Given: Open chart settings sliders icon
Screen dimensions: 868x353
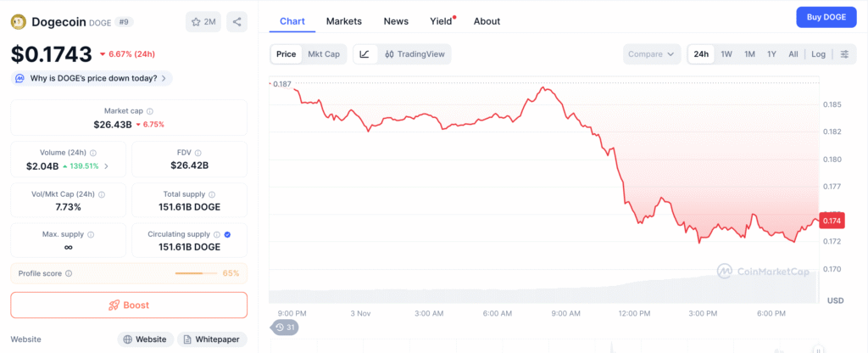Looking at the screenshot, I should pos(844,54).
